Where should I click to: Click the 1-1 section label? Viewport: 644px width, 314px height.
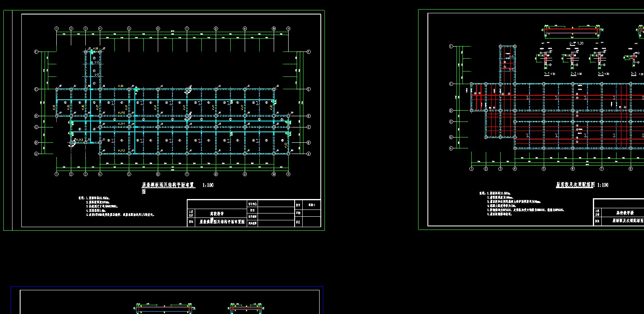point(547,74)
